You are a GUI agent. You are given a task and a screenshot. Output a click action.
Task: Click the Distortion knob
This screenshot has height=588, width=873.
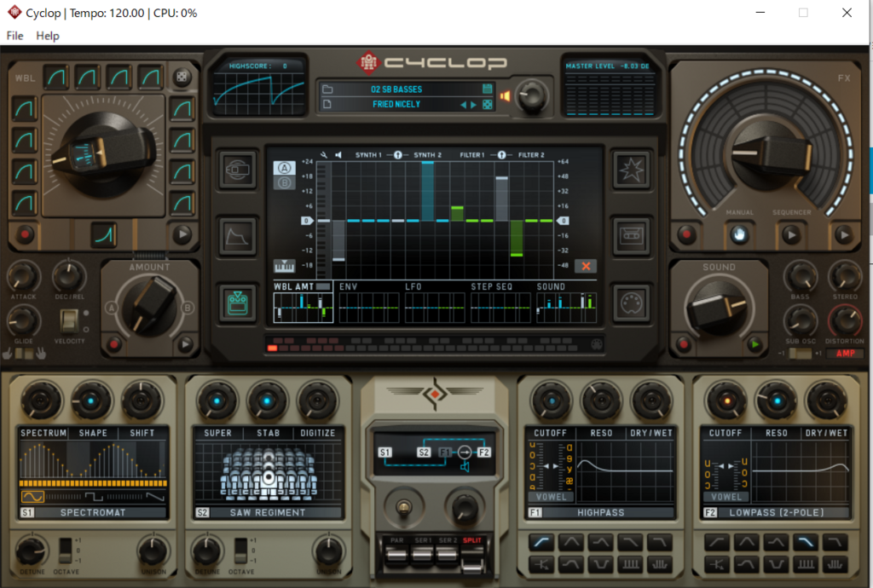pos(845,320)
